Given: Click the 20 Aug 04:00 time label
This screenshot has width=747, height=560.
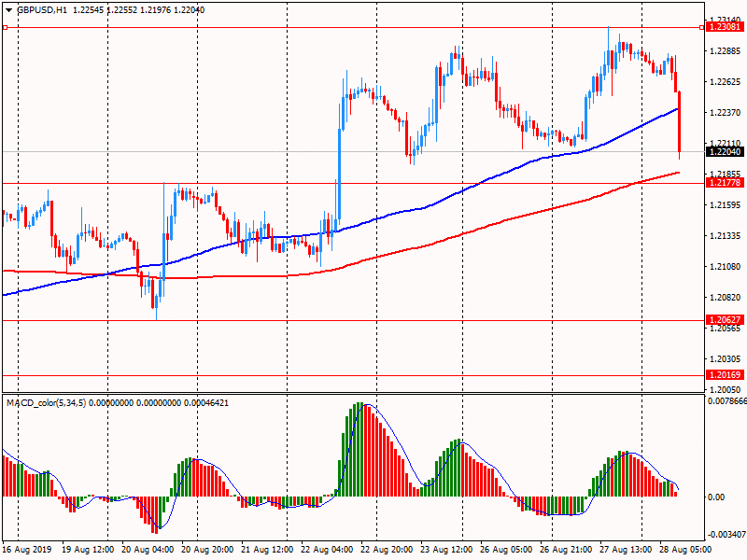Looking at the screenshot, I should (148, 550).
